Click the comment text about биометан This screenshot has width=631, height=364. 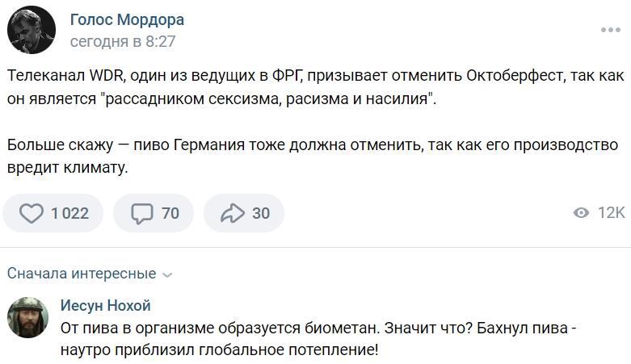click(319, 329)
